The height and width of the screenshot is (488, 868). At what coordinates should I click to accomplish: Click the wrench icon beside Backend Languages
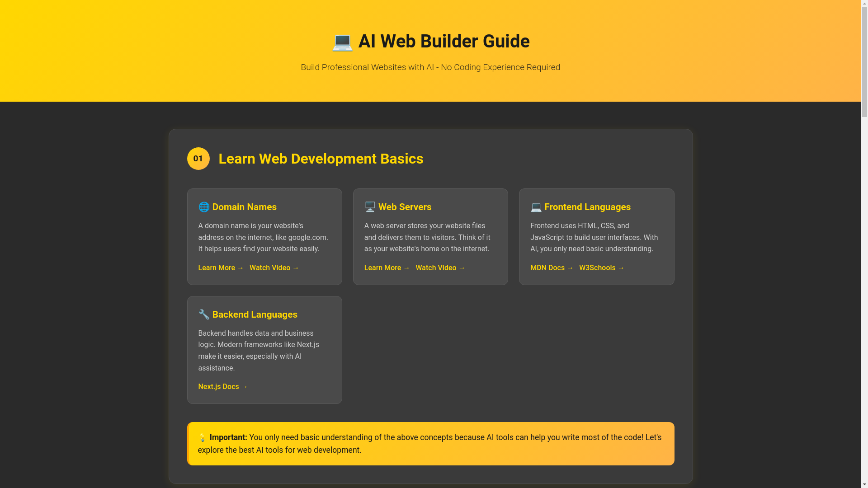point(204,314)
